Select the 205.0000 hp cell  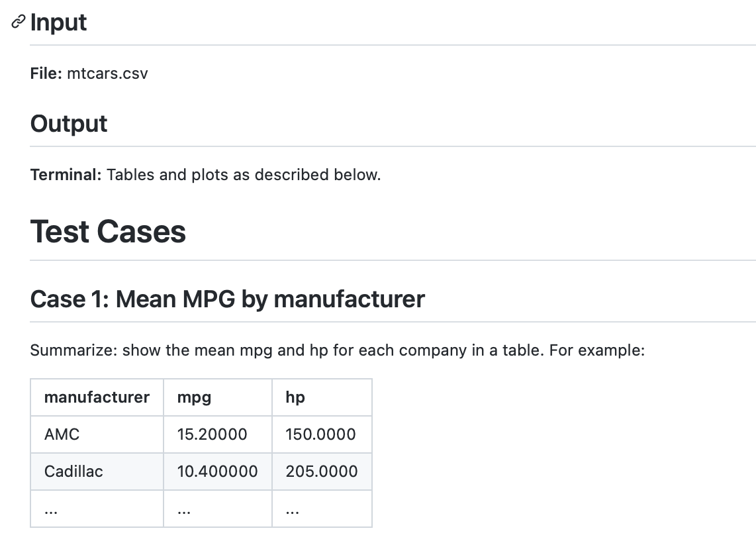(x=321, y=472)
